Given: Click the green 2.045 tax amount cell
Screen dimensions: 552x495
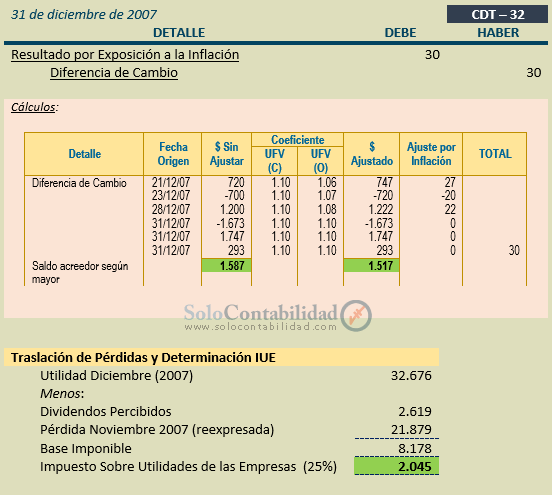Looking at the screenshot, I should coord(397,466).
